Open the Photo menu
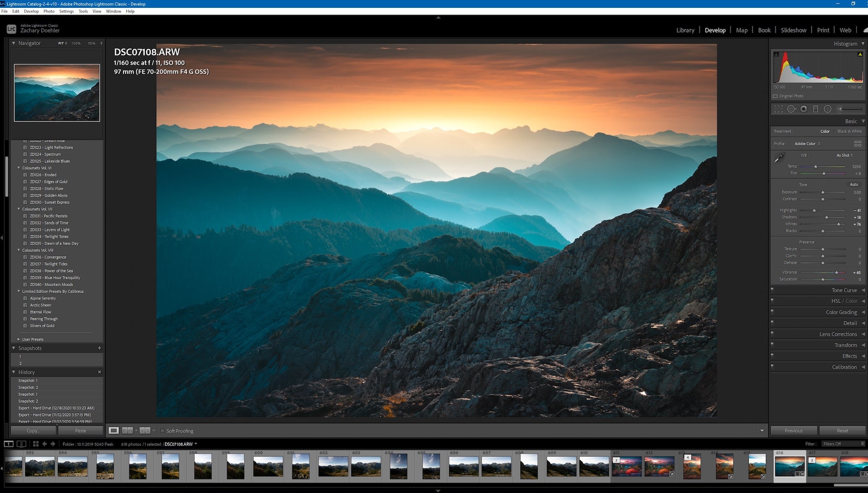This screenshot has width=868, height=493. coord(49,11)
